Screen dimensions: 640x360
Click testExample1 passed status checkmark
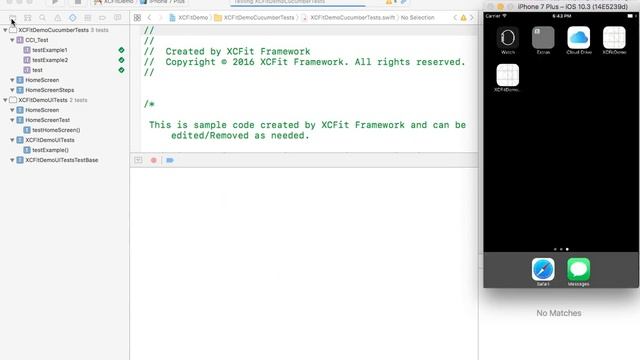tap(121, 50)
